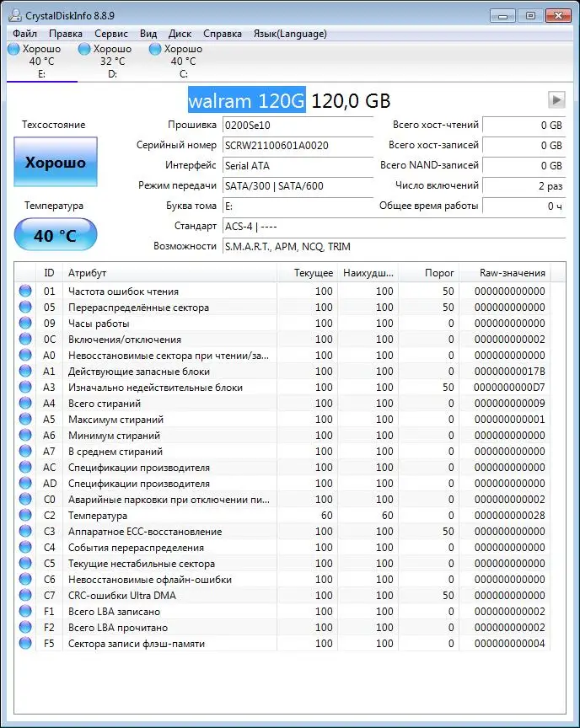Click status orb for attribute F5
The image size is (580, 728).
[25, 644]
